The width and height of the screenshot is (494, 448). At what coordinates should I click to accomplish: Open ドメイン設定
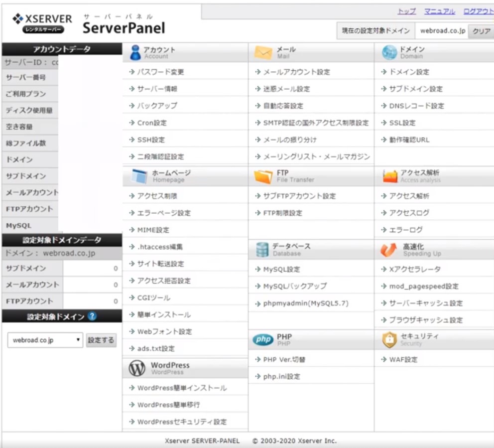(x=409, y=72)
